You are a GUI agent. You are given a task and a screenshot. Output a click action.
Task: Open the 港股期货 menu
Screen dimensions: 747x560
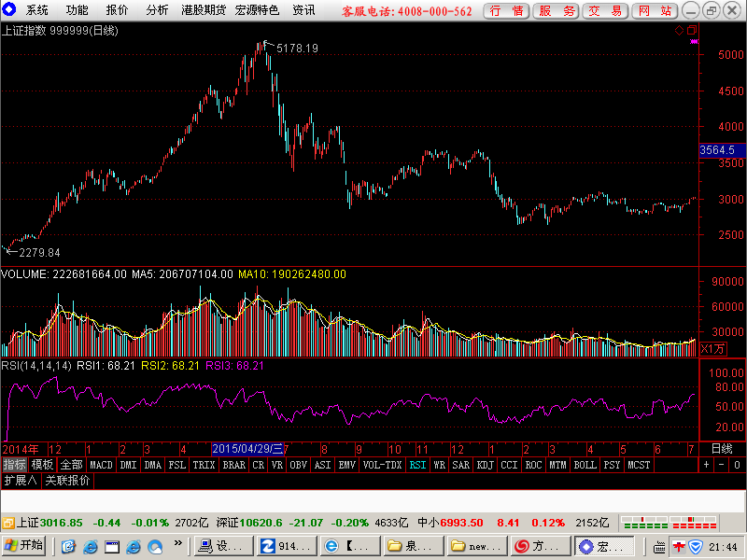(204, 10)
